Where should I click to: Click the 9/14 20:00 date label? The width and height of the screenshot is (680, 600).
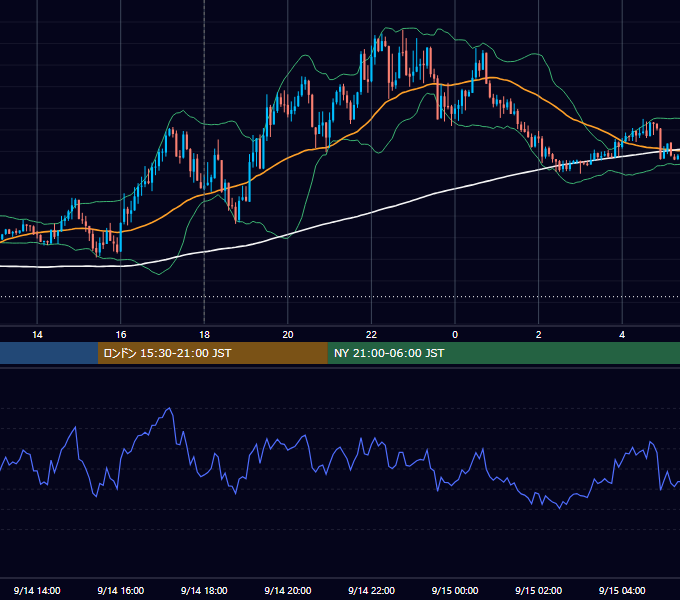tap(288, 590)
